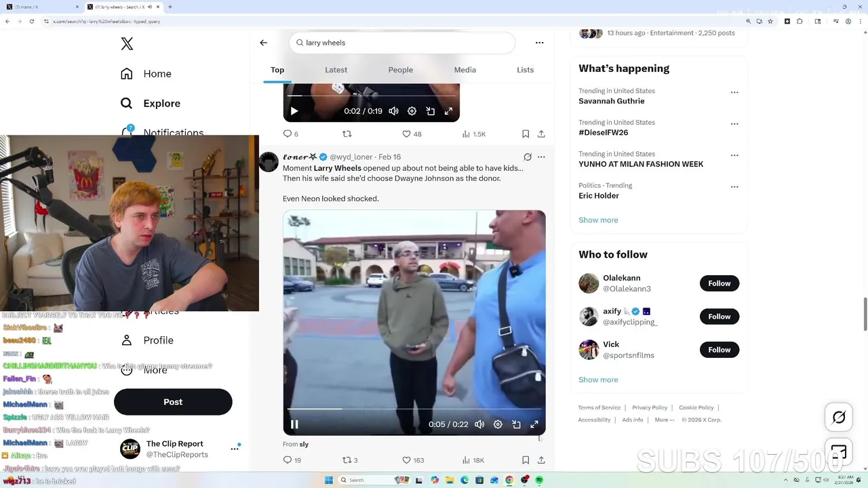868x488 pixels.
Task: Switch to the Media tab
Action: click(465, 70)
